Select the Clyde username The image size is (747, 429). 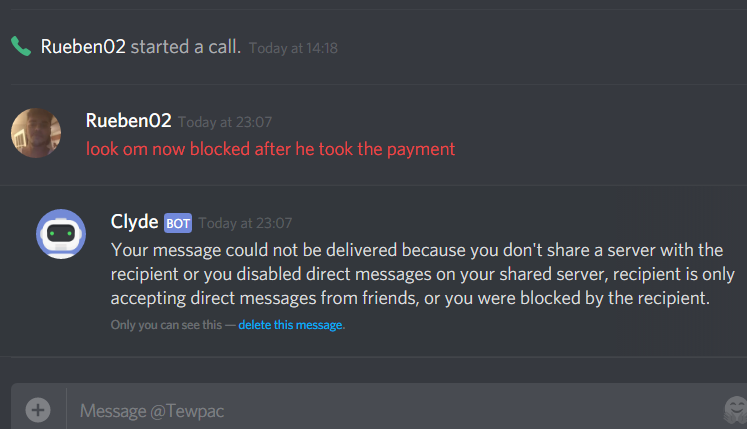pos(134,222)
